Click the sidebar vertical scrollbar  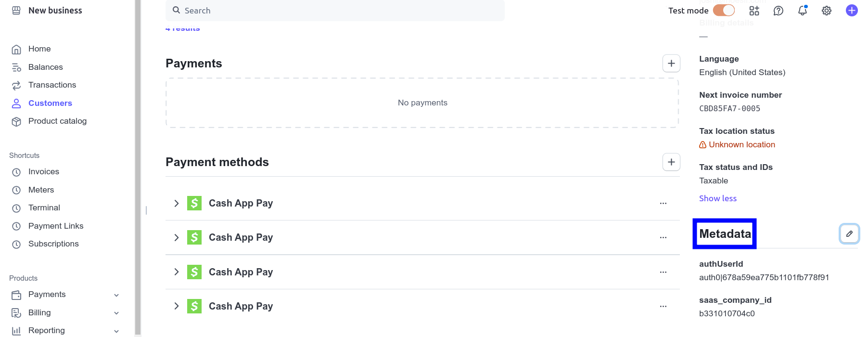pyautogui.click(x=138, y=168)
